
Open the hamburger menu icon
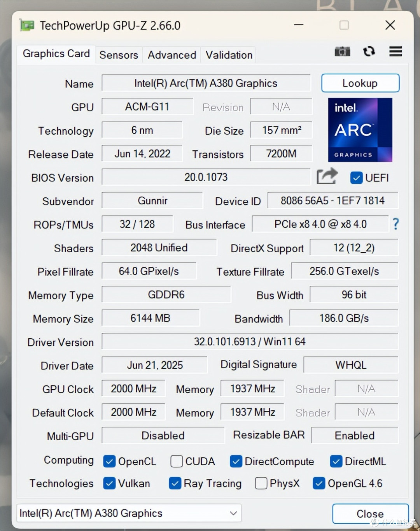[x=395, y=51]
